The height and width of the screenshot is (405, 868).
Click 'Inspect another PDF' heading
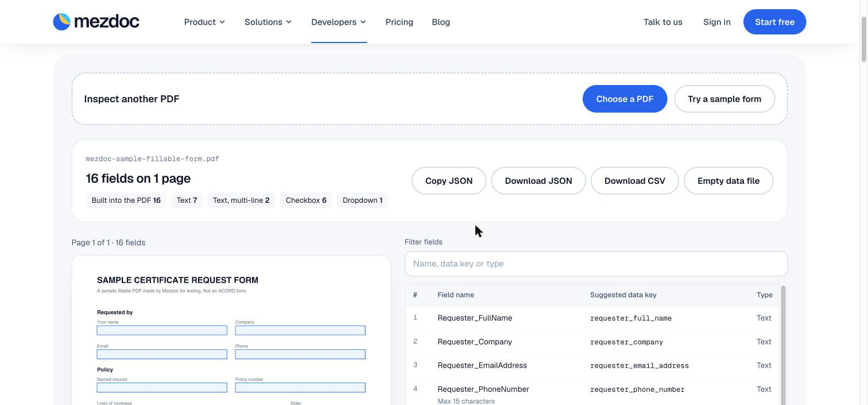(131, 99)
